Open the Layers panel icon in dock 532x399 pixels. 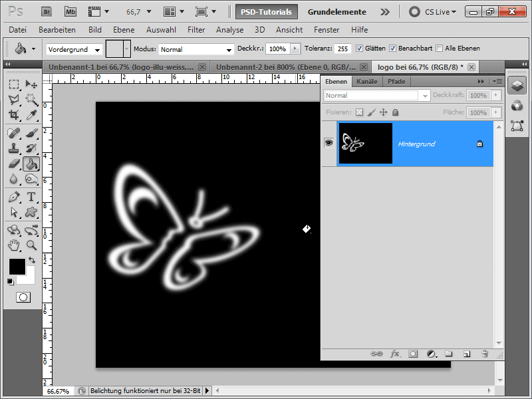click(517, 85)
